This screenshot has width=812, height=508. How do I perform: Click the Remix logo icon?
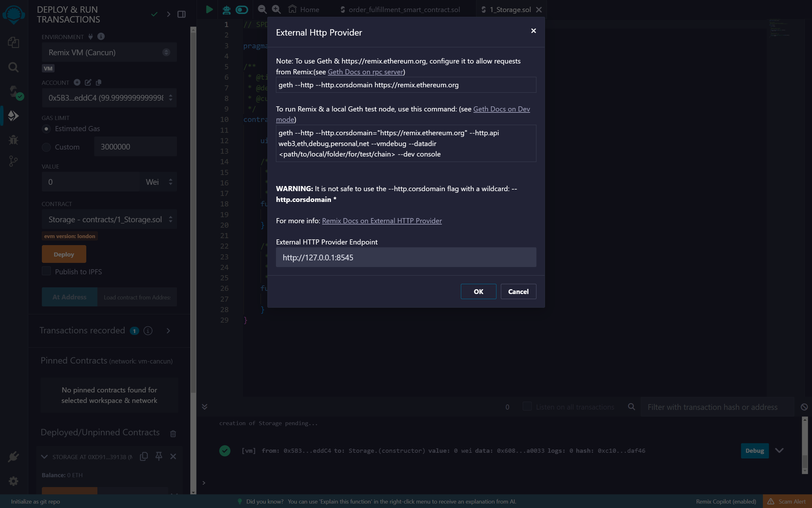(x=14, y=15)
